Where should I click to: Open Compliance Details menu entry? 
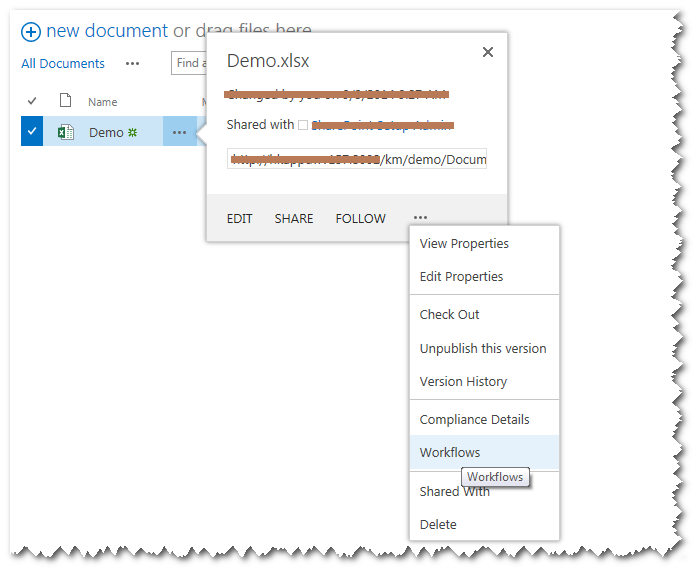484,420
